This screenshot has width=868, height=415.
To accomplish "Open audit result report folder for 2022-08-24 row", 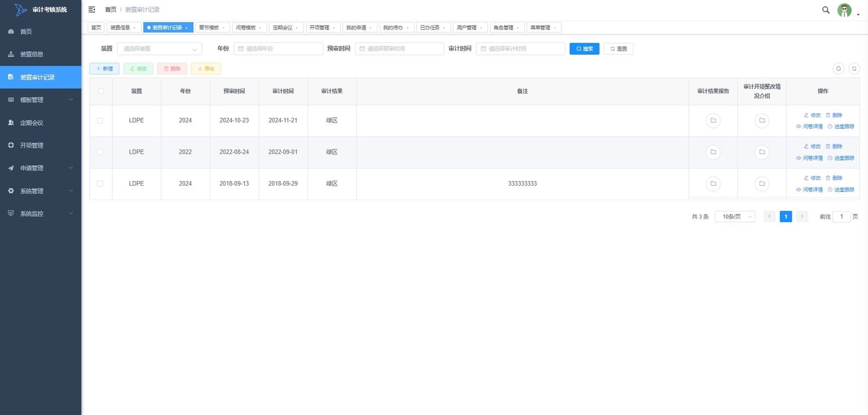I will 713,152.
